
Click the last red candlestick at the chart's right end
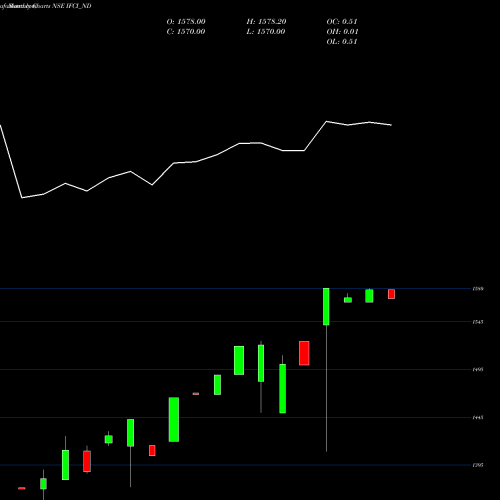tap(391, 294)
